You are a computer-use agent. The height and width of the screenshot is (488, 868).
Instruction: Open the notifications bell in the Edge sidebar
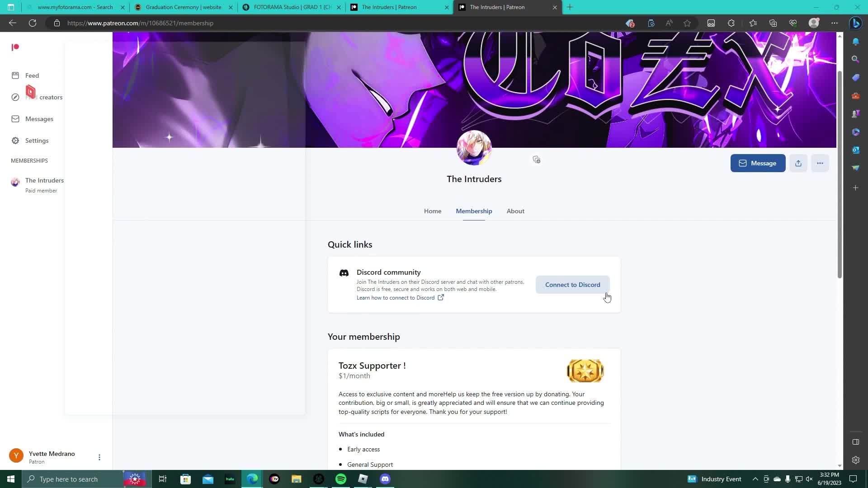click(x=856, y=41)
